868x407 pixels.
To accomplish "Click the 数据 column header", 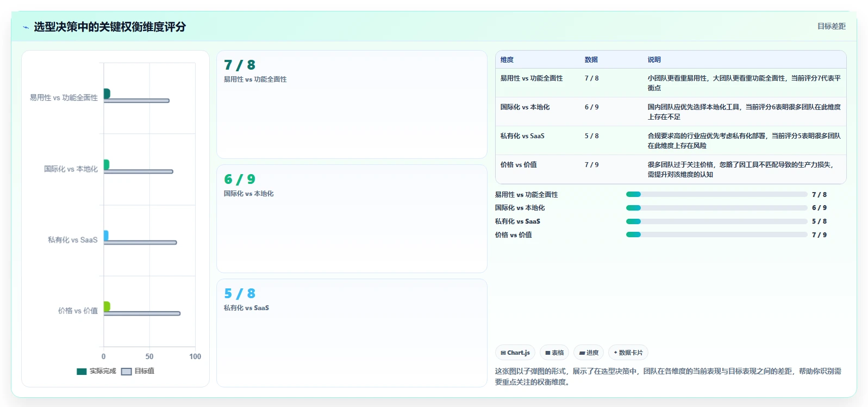I will pos(591,60).
